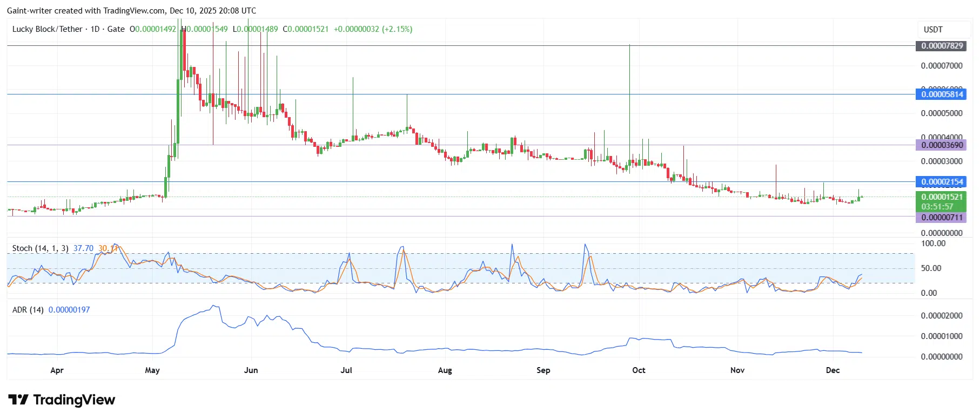Click the Gaint-writer TradingView.com header text
980x420 pixels.
131,11
